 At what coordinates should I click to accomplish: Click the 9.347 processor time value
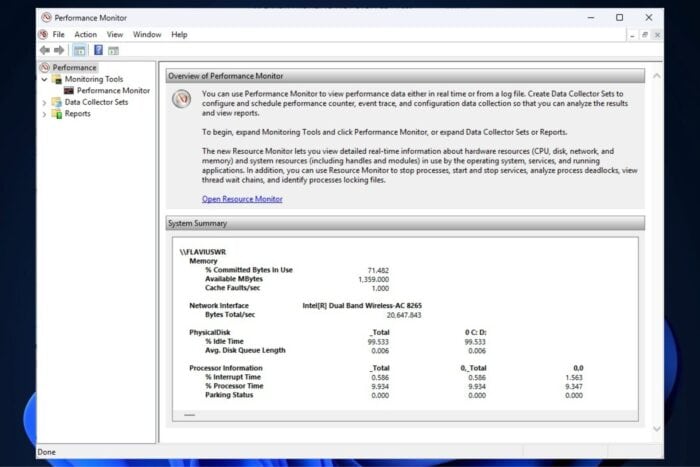pyautogui.click(x=574, y=387)
